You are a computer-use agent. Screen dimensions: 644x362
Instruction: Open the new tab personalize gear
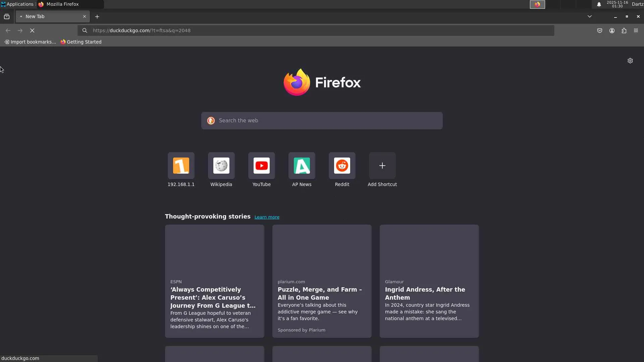point(630,61)
